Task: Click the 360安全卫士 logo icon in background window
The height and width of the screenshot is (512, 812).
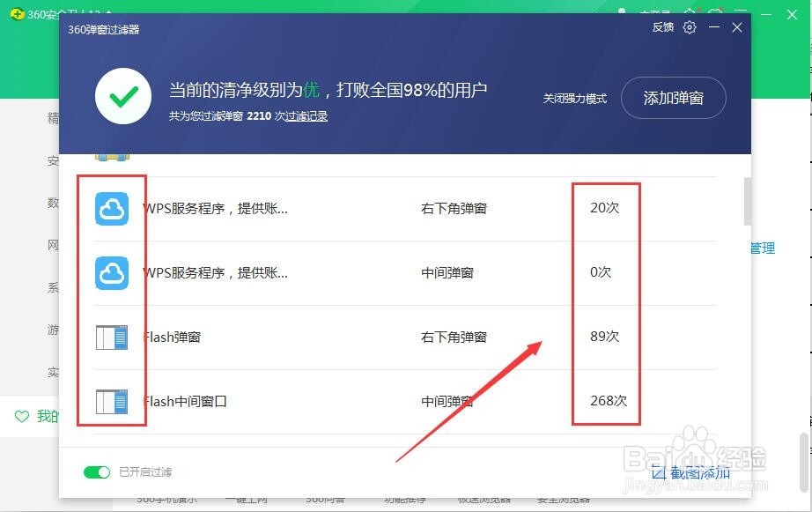Action: 17,13
